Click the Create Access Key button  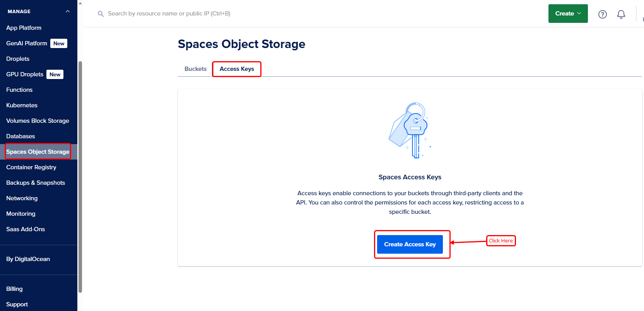click(x=410, y=244)
